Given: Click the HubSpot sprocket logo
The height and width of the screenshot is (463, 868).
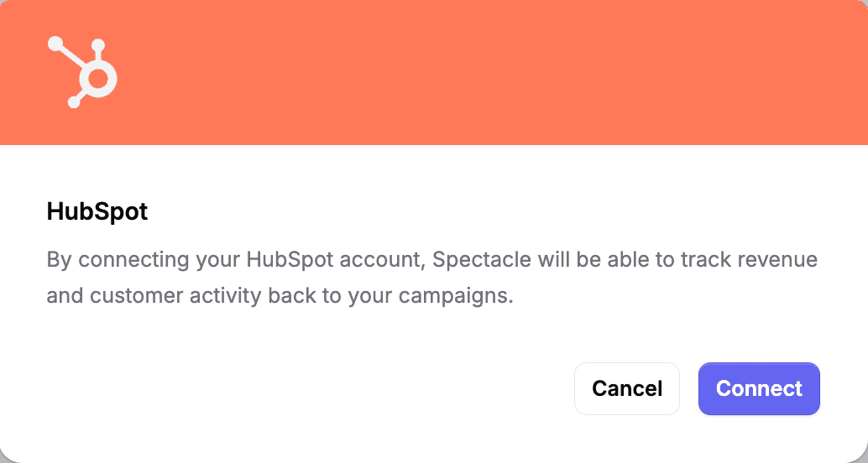Looking at the screenshot, I should click(x=82, y=72).
